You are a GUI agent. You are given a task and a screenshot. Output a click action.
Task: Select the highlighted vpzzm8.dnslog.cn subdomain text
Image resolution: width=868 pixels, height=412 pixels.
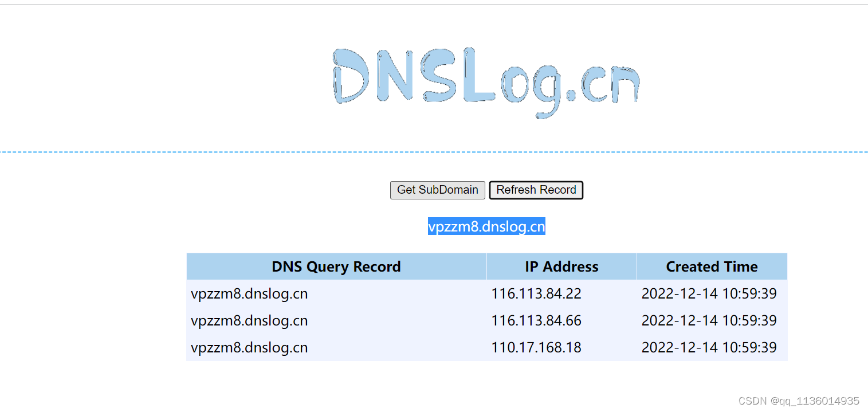(486, 226)
